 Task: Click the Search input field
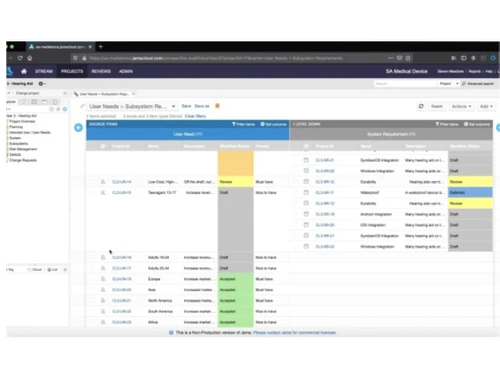[405, 84]
